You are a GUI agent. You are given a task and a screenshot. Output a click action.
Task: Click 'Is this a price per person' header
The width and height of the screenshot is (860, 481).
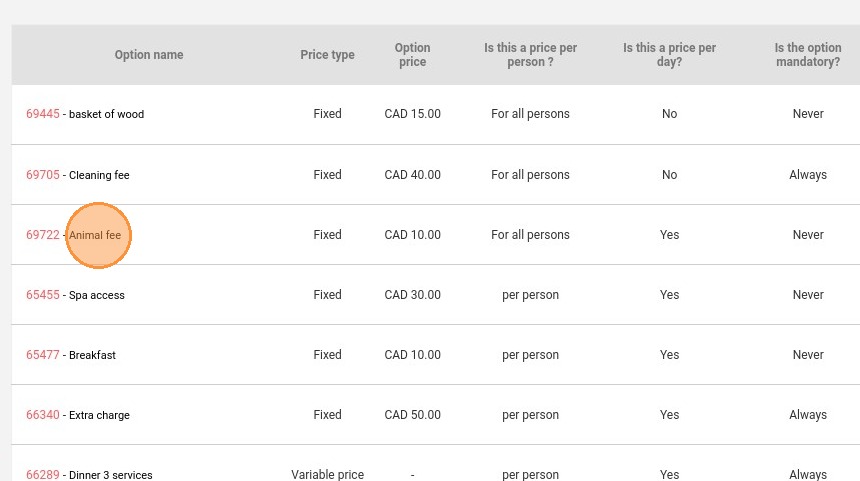[x=530, y=55]
